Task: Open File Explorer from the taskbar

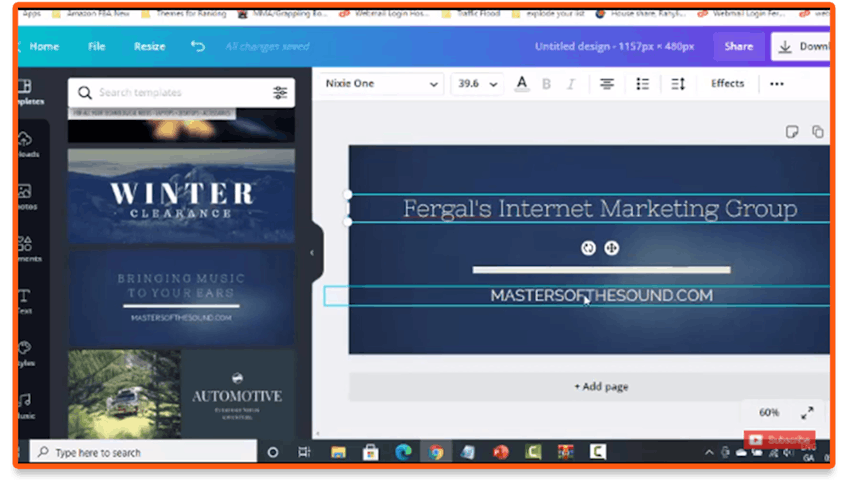Action: (x=339, y=452)
